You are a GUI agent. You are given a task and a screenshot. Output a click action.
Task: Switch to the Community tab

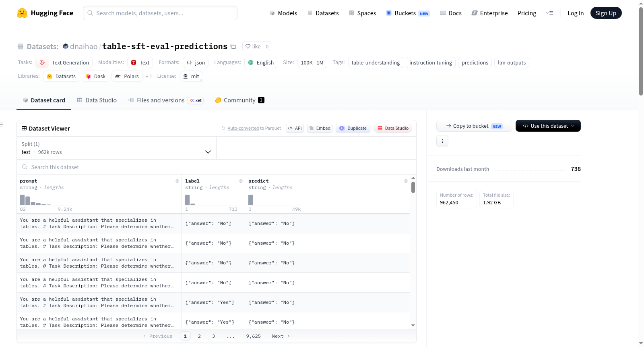pyautogui.click(x=239, y=100)
